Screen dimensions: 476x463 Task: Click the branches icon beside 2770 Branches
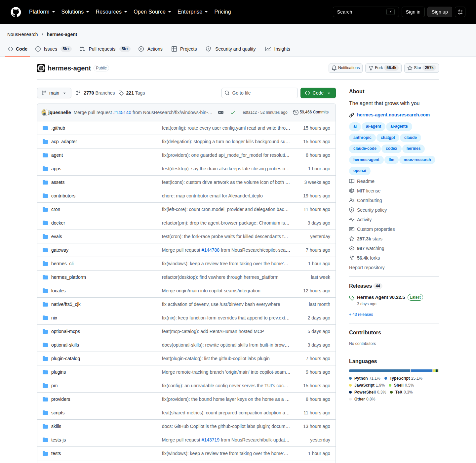[78, 93]
